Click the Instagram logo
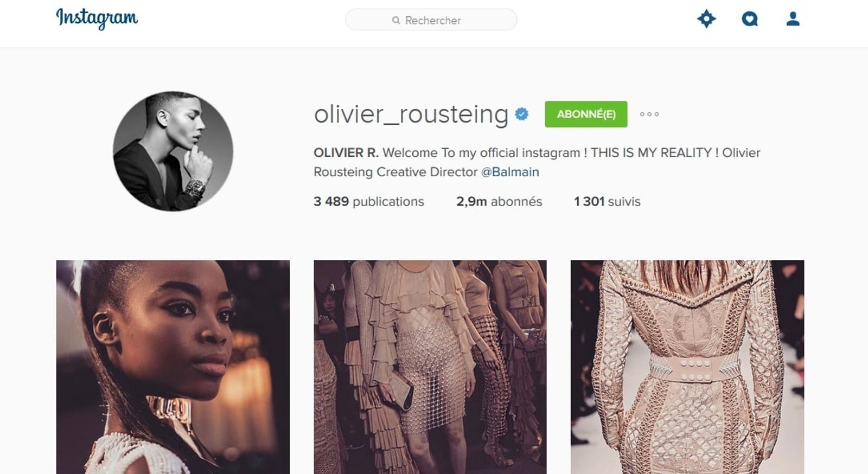Image resolution: width=868 pixels, height=474 pixels. 97,18
